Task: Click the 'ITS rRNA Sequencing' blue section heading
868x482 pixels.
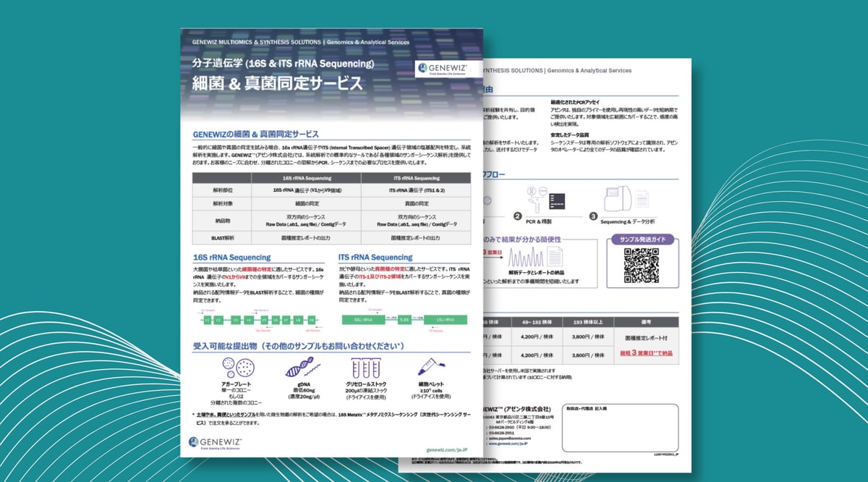Action: [x=375, y=257]
